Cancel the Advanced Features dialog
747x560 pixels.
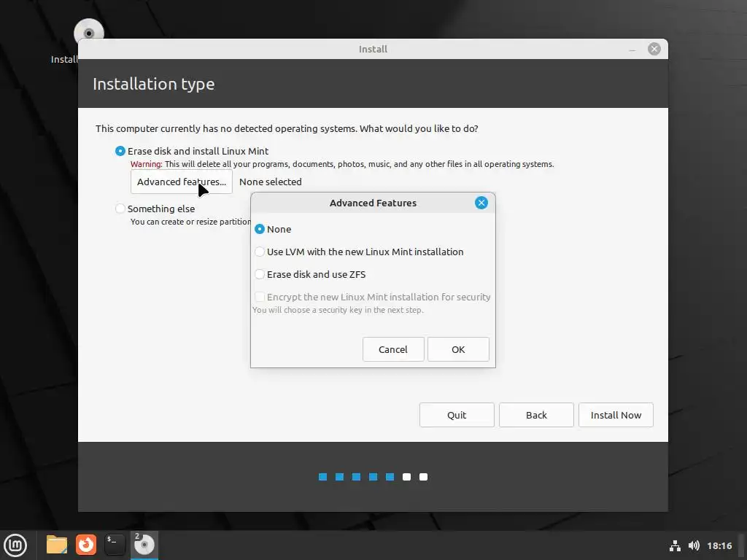click(x=393, y=349)
